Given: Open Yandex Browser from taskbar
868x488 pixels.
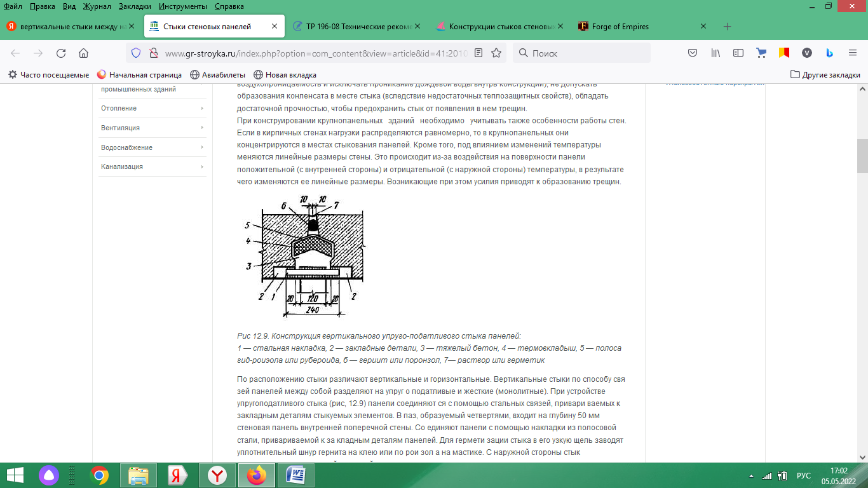Looking at the screenshot, I should coord(217,475).
